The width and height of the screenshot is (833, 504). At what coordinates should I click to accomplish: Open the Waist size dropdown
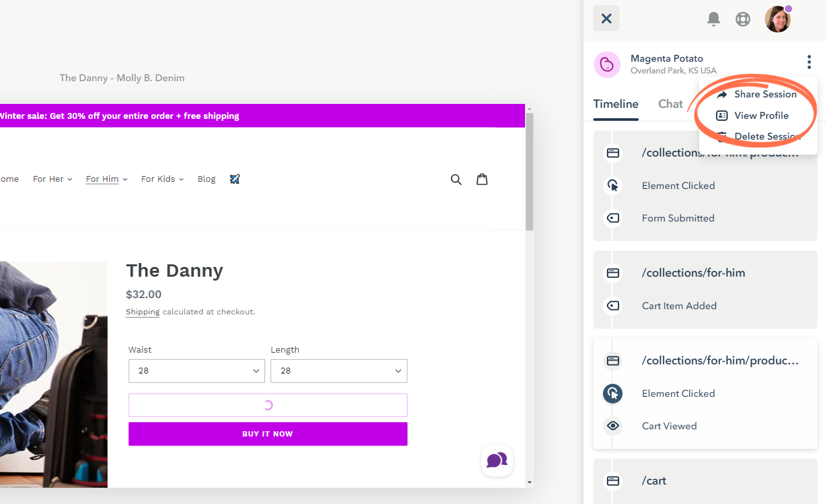pyautogui.click(x=197, y=371)
